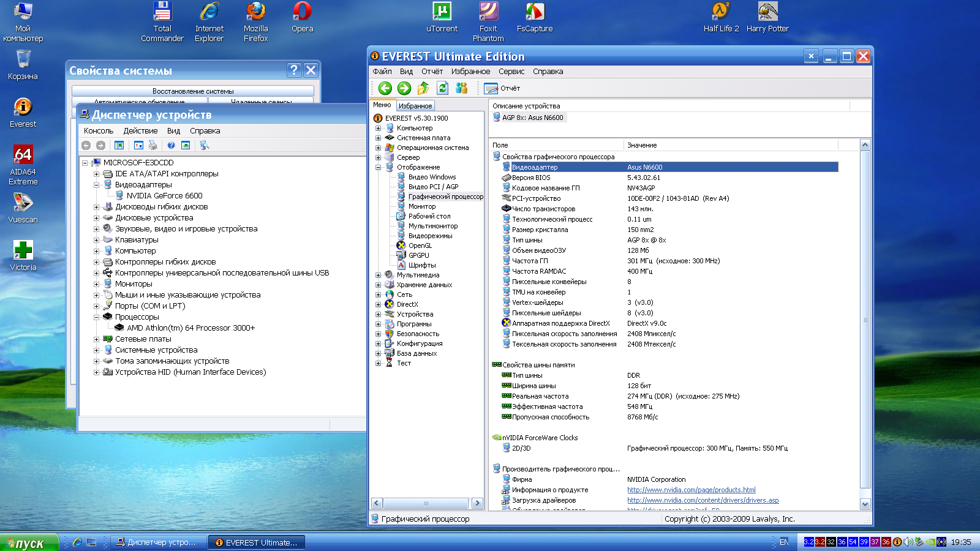Select NVIDIA GeForce 6600 in device tree
The image size is (980, 551).
coord(164,196)
